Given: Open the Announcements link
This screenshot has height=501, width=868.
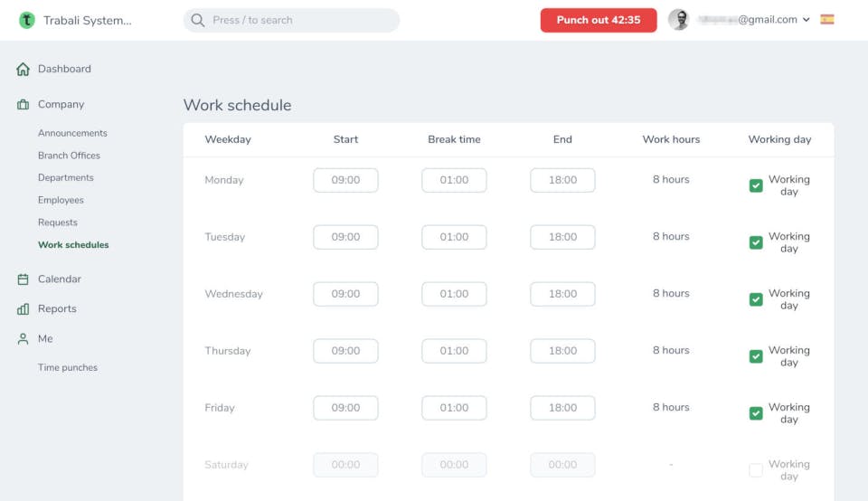Looking at the screenshot, I should pyautogui.click(x=72, y=133).
